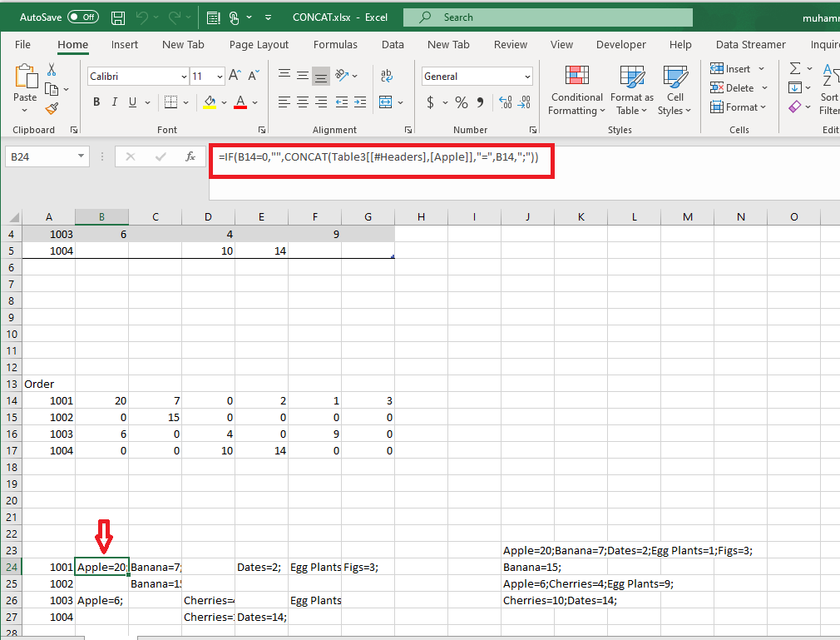Open Conditional Formatting menu
Image resolution: width=840 pixels, height=640 pixels.
pyautogui.click(x=576, y=90)
